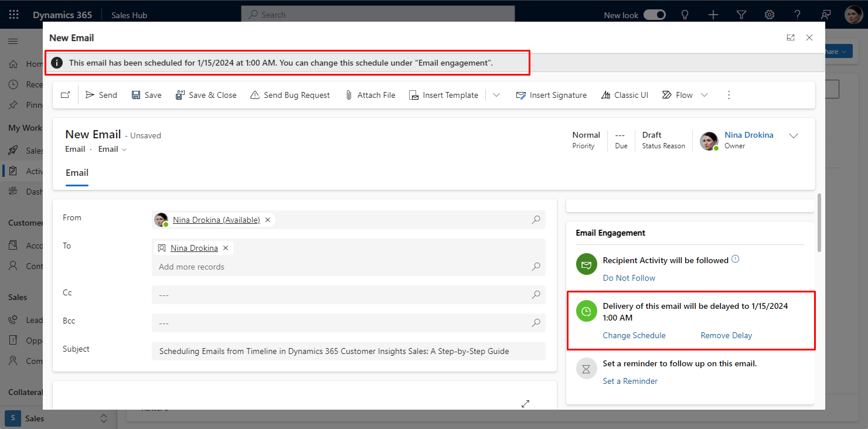868x429 pixels.
Task: Click the Activities icon in sidebar
Action: click(13, 171)
